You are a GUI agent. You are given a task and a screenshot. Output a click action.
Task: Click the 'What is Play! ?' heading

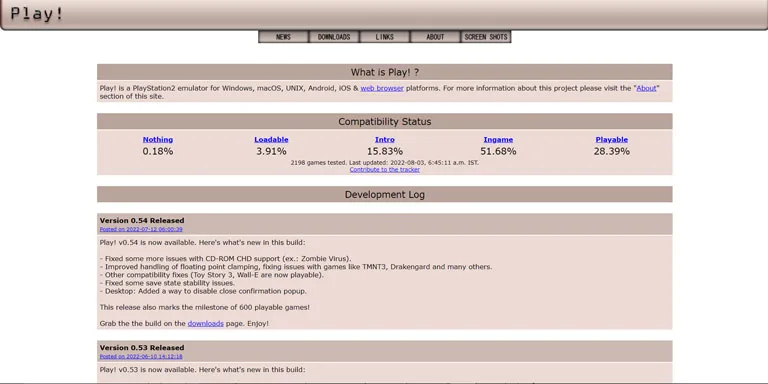(x=384, y=72)
